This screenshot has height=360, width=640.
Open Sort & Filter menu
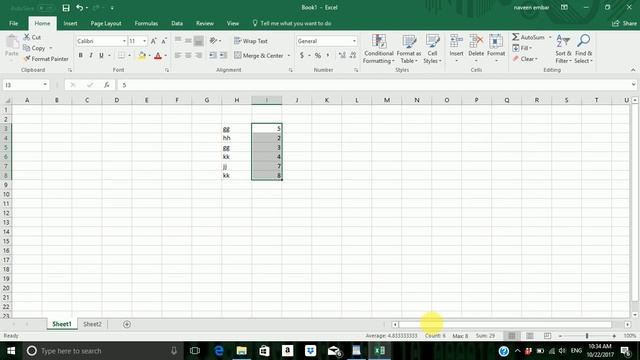(563, 49)
